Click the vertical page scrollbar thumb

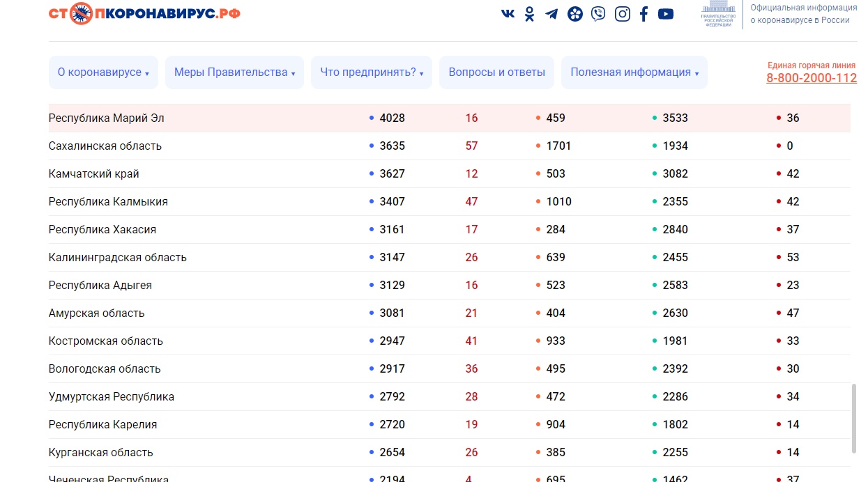(853, 418)
